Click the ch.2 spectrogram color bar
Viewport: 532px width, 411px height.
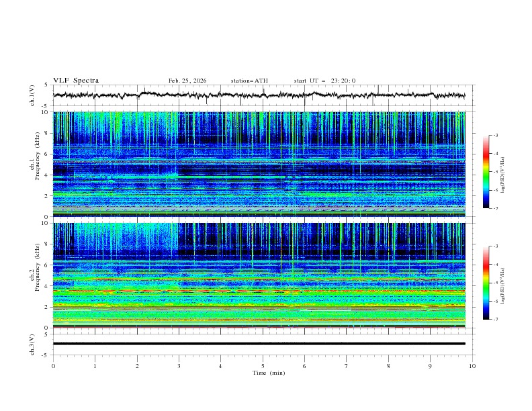coord(486,283)
